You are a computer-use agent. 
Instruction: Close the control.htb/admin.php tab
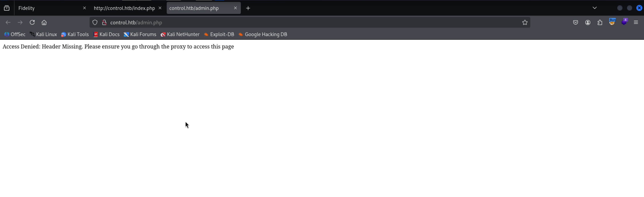tap(235, 8)
